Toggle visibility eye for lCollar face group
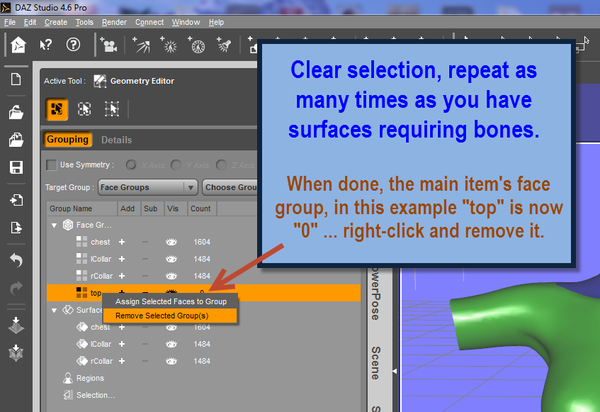600x412 pixels. tap(171, 259)
